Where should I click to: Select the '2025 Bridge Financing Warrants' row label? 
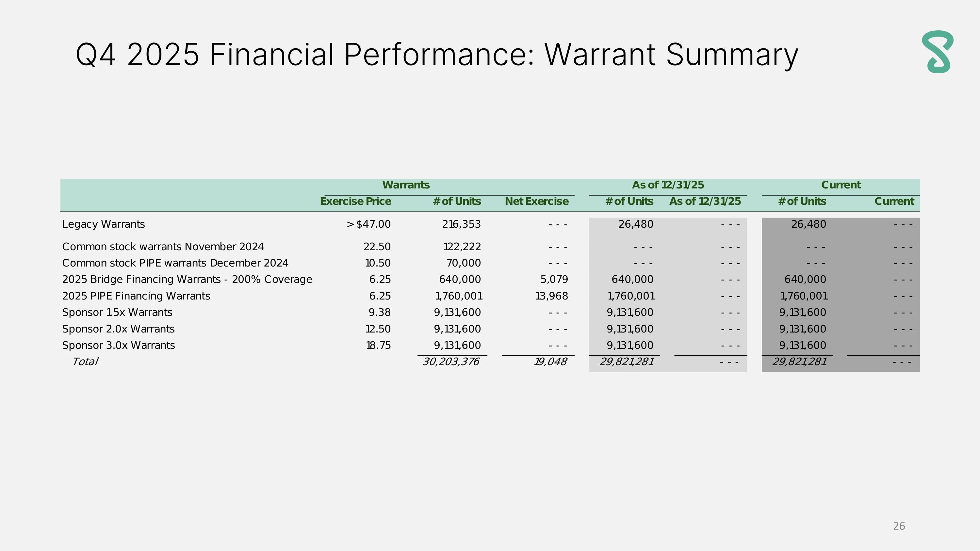coord(187,280)
